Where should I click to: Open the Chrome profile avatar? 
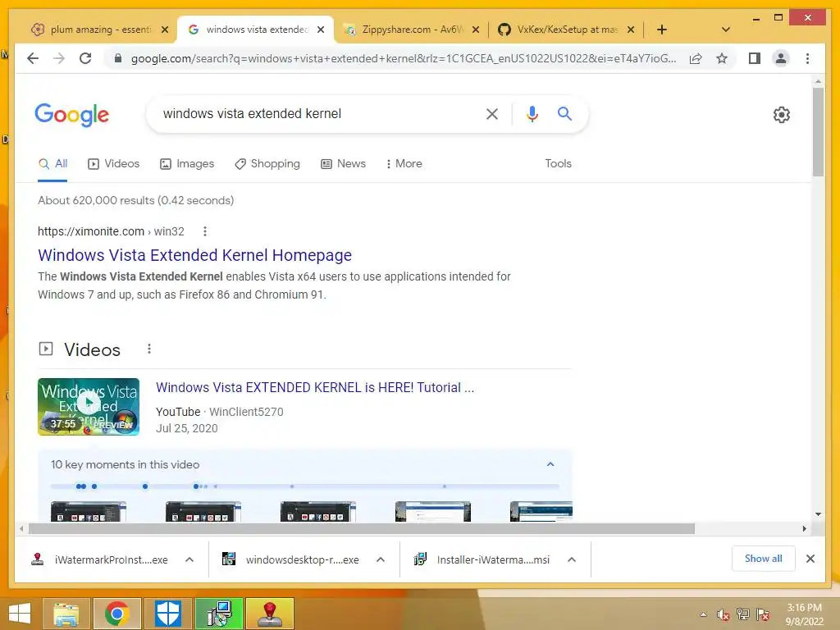(x=781, y=58)
